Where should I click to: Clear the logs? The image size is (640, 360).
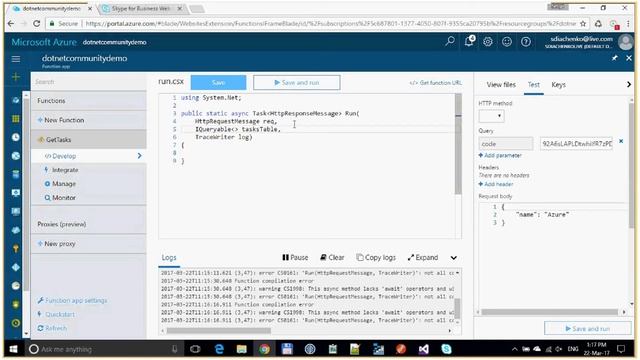tap(332, 258)
